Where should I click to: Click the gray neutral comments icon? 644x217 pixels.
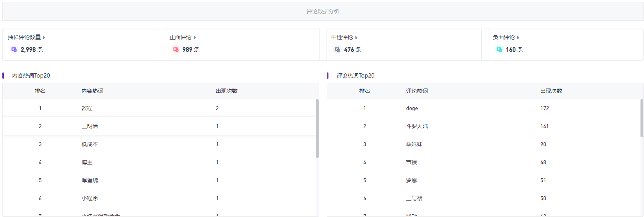(337, 49)
